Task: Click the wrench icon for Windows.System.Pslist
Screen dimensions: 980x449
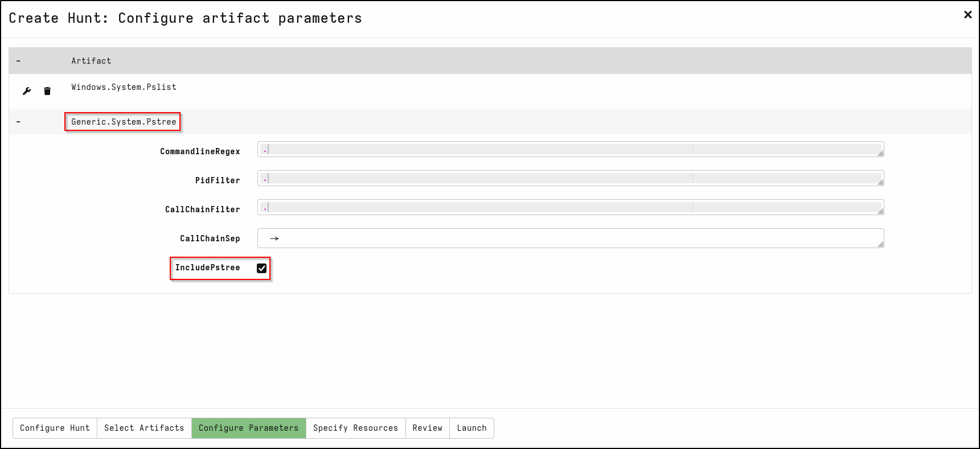Action: (x=27, y=91)
